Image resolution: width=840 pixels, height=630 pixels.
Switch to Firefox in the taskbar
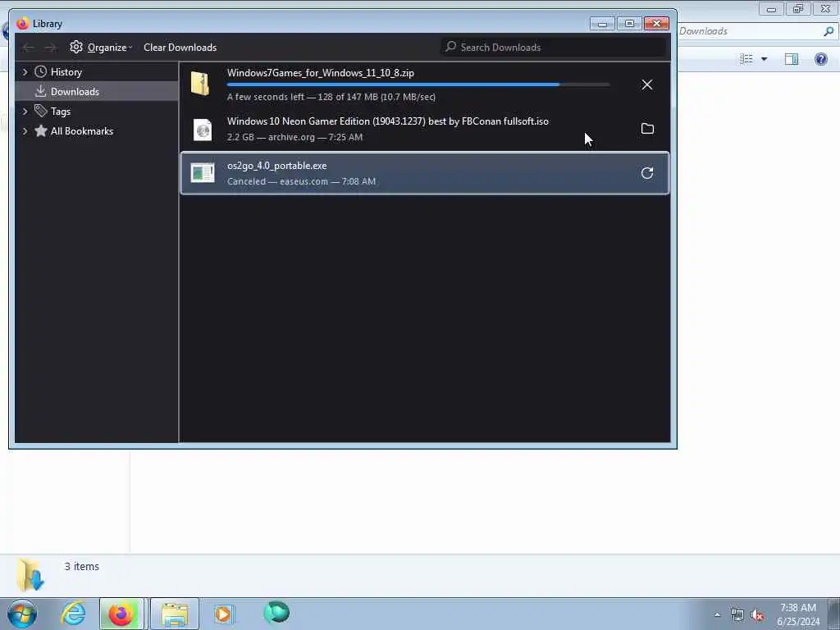point(121,614)
